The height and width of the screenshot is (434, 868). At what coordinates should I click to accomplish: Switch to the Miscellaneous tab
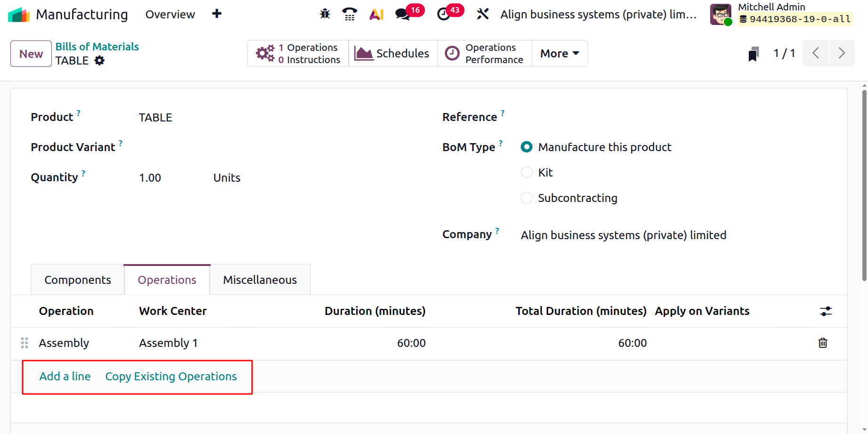(x=260, y=280)
